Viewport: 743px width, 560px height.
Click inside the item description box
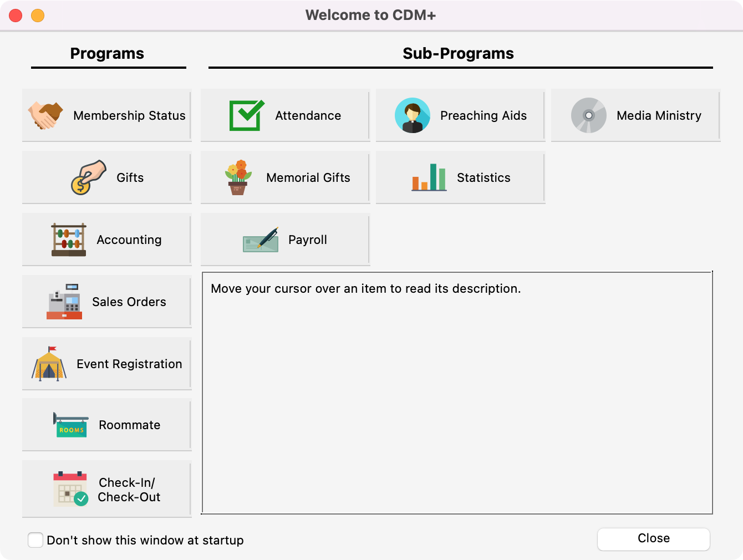click(x=457, y=394)
